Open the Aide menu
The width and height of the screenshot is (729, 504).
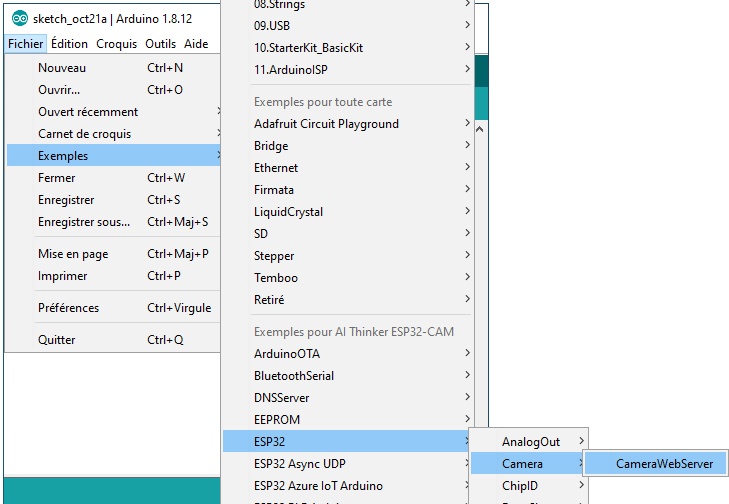coord(197,44)
